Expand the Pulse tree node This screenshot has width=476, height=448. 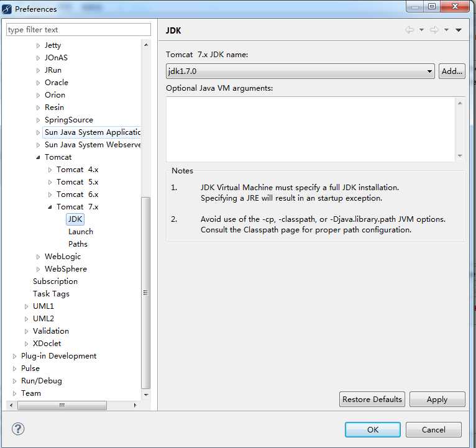[x=14, y=369]
